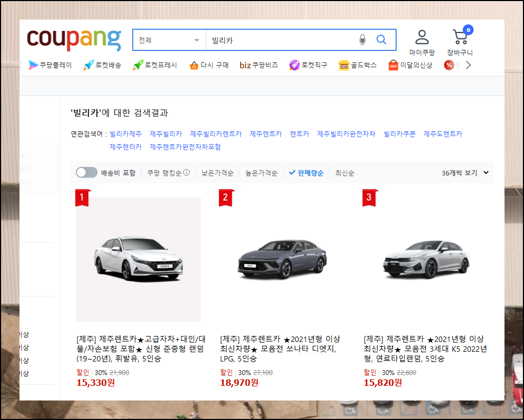Click the struck-through price 27,100

263,372
